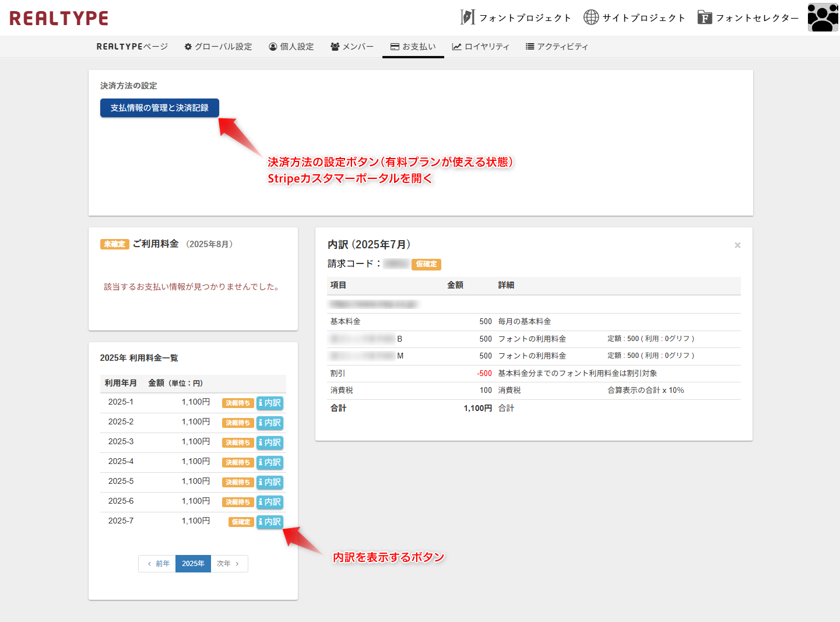Click 決裁待ち badge for 2025-4

point(238,463)
